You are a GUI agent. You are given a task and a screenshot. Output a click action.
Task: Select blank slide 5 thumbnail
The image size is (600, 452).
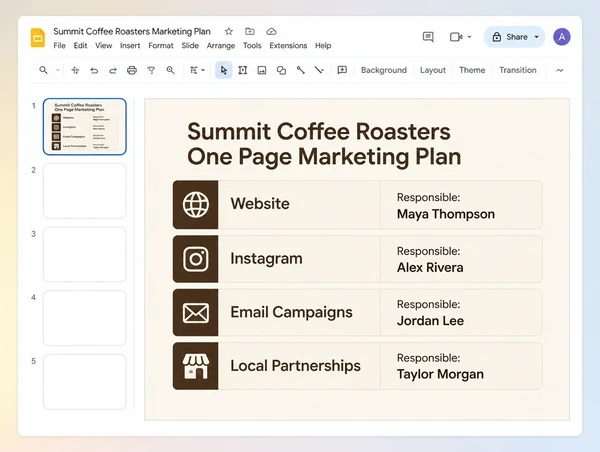[85, 382]
